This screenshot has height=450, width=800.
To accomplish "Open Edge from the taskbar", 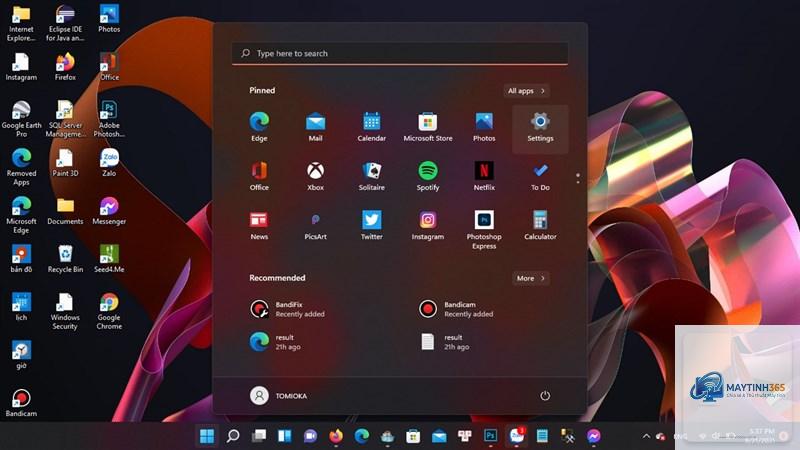I will [x=362, y=436].
